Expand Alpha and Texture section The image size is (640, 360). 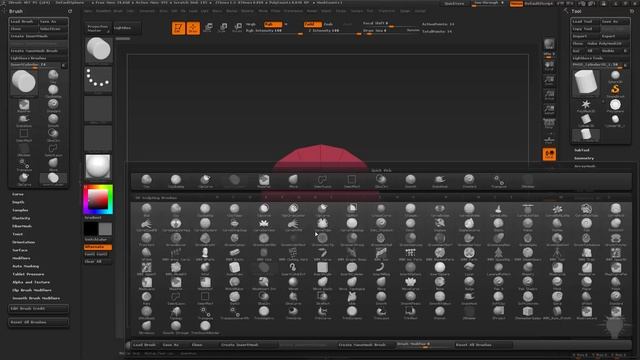[x=31, y=282]
